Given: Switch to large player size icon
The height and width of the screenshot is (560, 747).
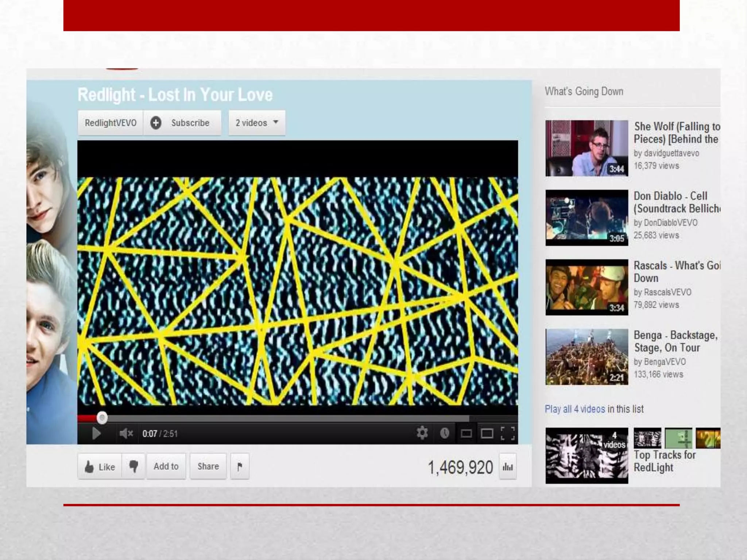Looking at the screenshot, I should click(487, 433).
